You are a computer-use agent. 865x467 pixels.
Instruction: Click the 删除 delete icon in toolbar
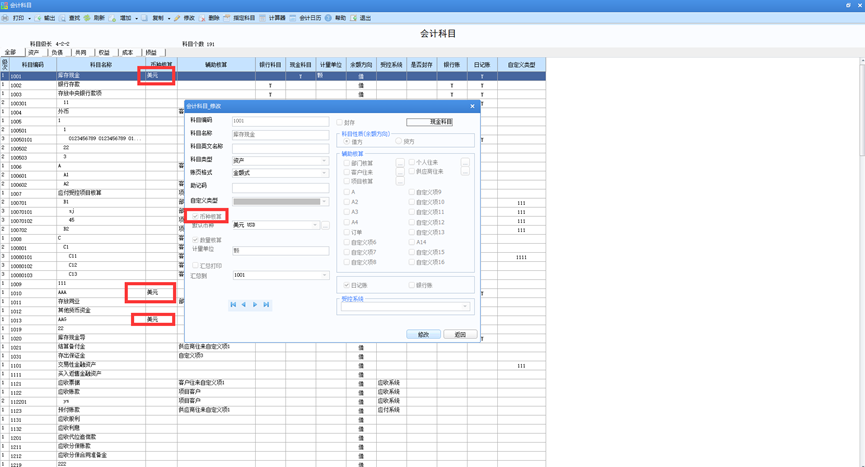(x=202, y=18)
